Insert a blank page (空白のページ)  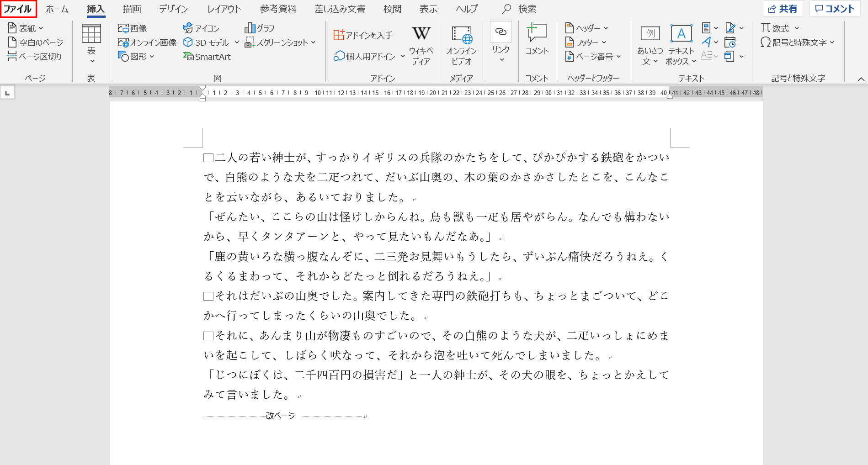[36, 42]
